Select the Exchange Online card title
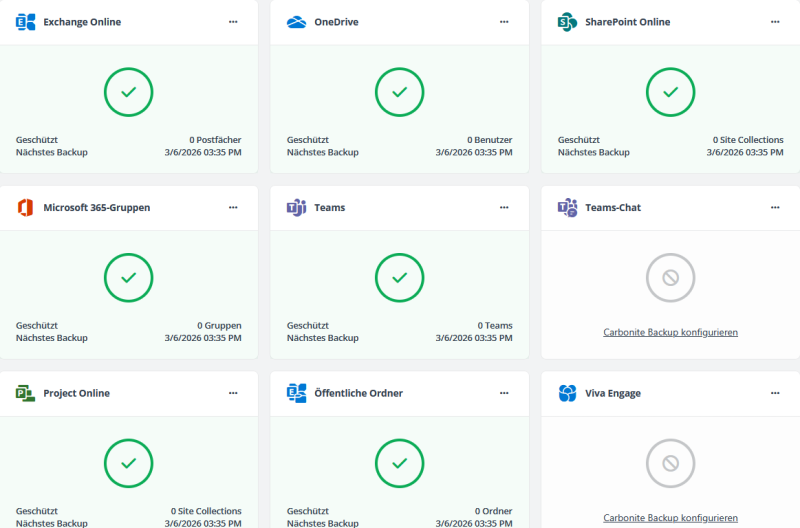800x528 pixels. (82, 22)
